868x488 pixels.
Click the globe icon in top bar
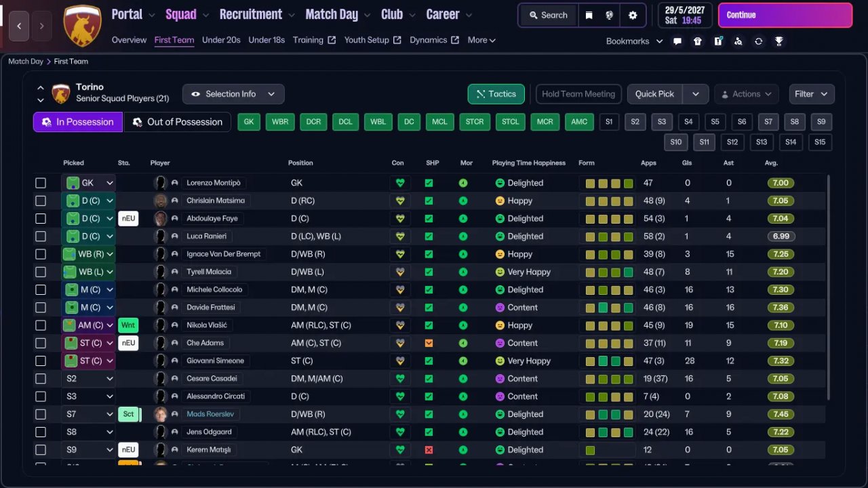[x=610, y=15]
